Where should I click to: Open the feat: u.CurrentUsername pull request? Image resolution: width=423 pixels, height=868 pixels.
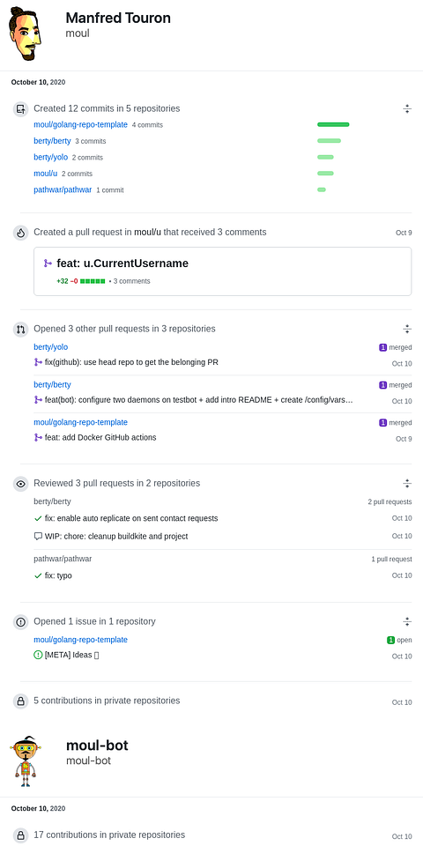coord(122,263)
